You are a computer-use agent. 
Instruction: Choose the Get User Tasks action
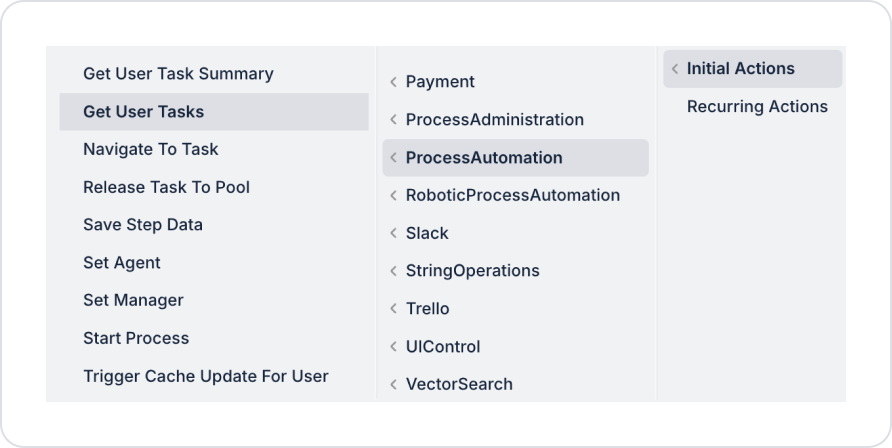click(x=144, y=112)
